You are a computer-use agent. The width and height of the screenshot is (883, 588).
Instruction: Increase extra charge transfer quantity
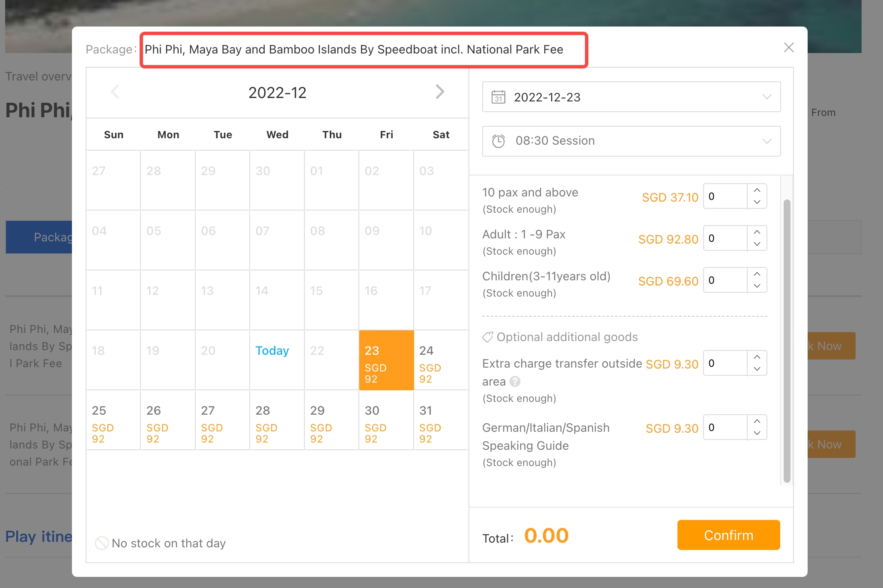(x=757, y=357)
